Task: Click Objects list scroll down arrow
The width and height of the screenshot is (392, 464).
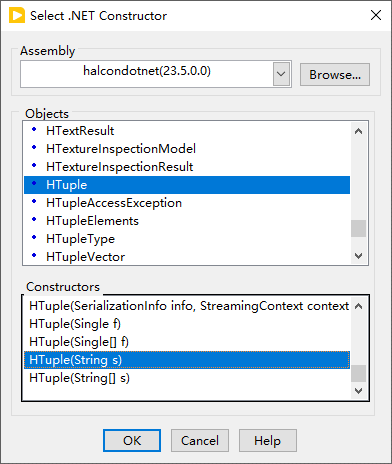Action: pos(358,256)
